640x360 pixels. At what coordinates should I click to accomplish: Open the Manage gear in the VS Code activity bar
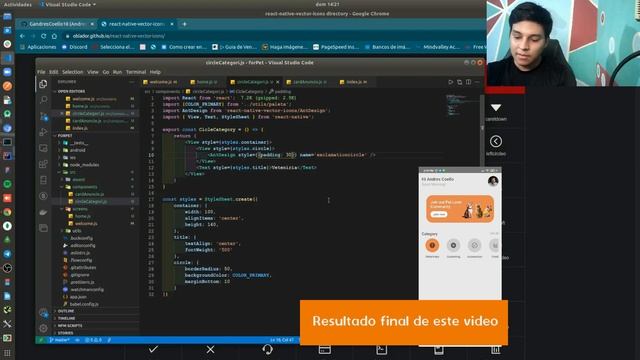click(43, 328)
